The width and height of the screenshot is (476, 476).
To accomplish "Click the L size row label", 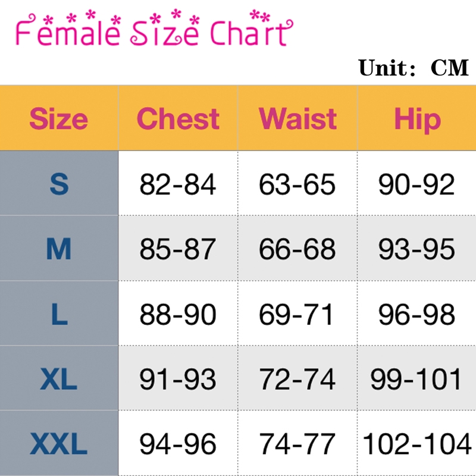I will coord(59,314).
